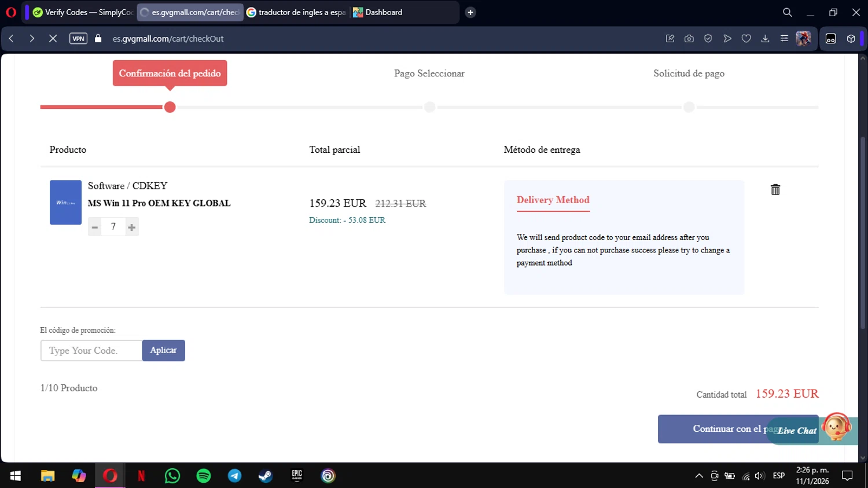Viewport: 868px width, 488px height.
Task: Open network status in system tray
Action: [746, 476]
